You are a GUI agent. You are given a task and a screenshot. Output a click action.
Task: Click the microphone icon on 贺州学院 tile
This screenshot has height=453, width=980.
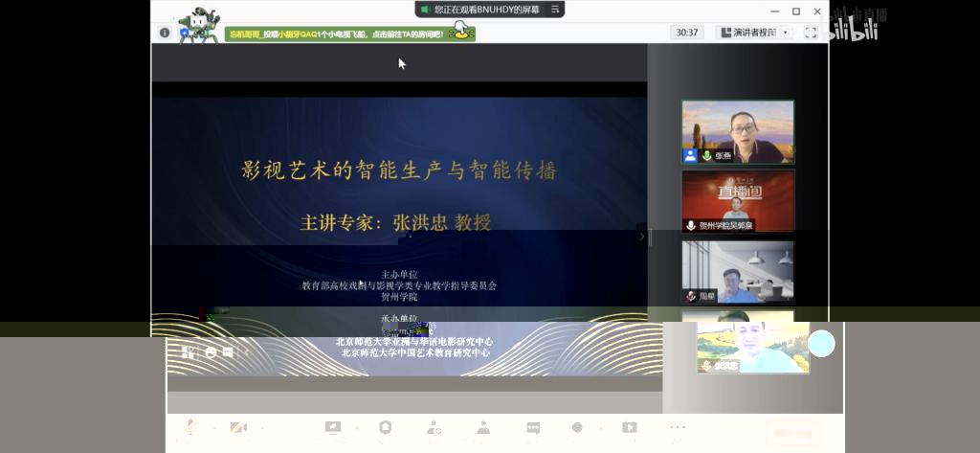[691, 225]
